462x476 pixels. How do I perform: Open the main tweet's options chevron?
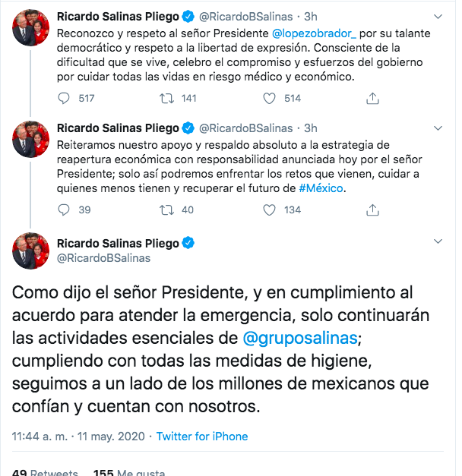(x=438, y=241)
